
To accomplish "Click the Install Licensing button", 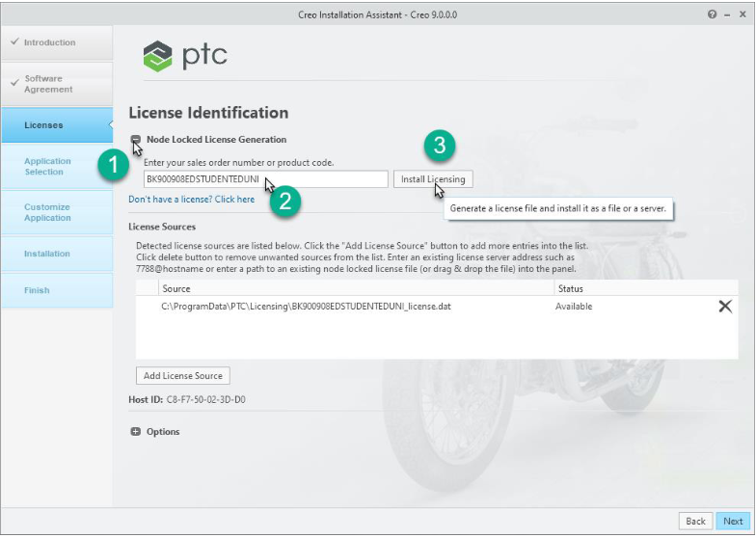I will [433, 179].
